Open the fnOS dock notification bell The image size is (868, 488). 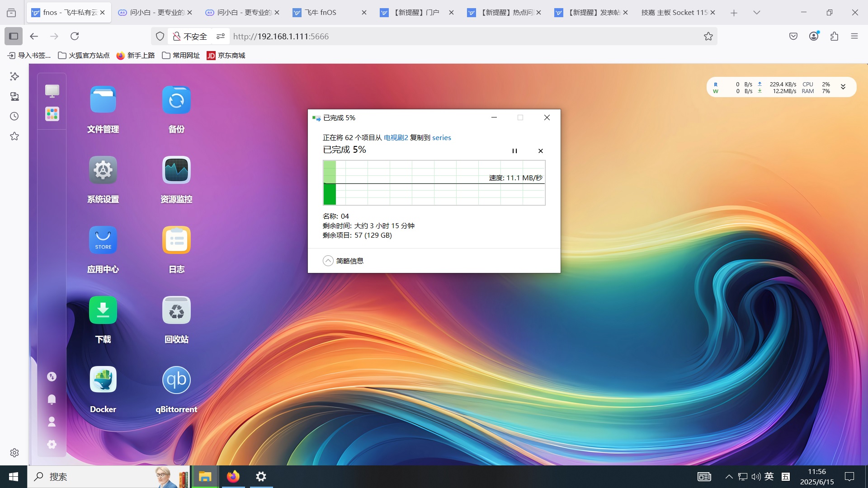pyautogui.click(x=52, y=399)
